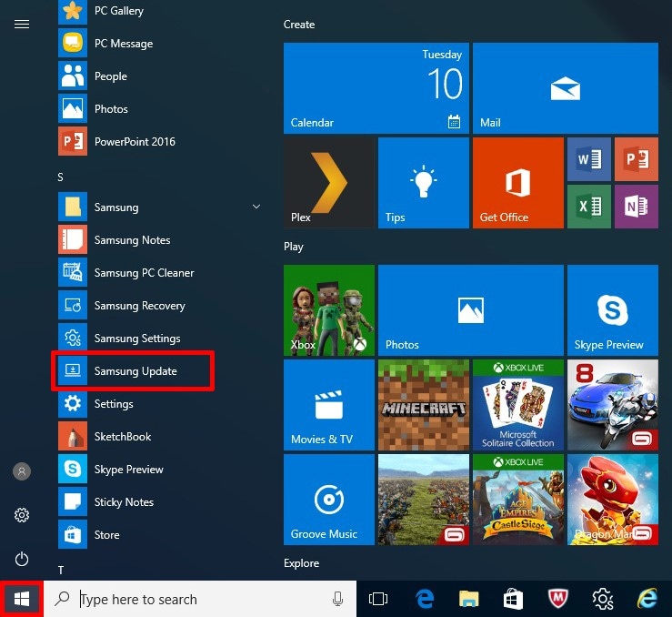The height and width of the screenshot is (617, 672).
Task: Open the Power options button
Action: [x=22, y=559]
